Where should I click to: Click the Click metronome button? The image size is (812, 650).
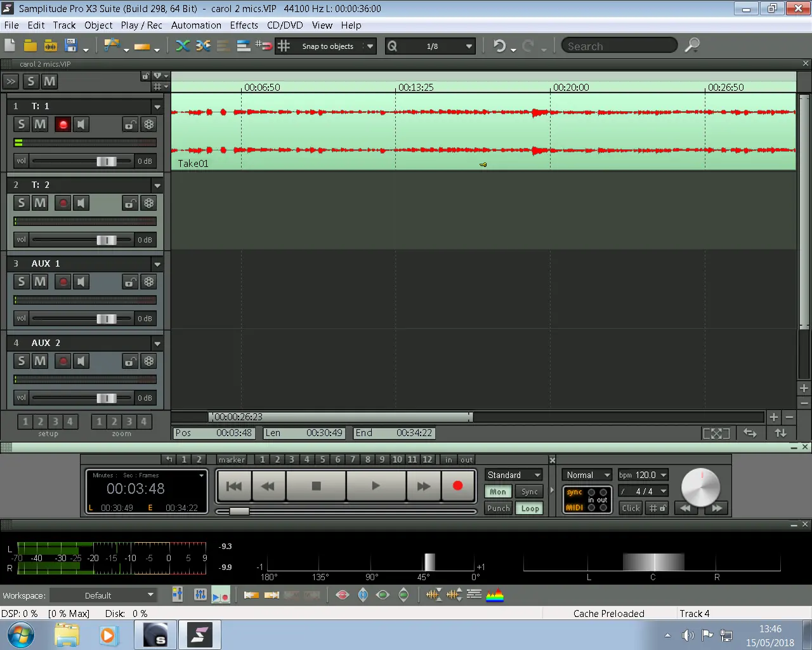pos(631,508)
